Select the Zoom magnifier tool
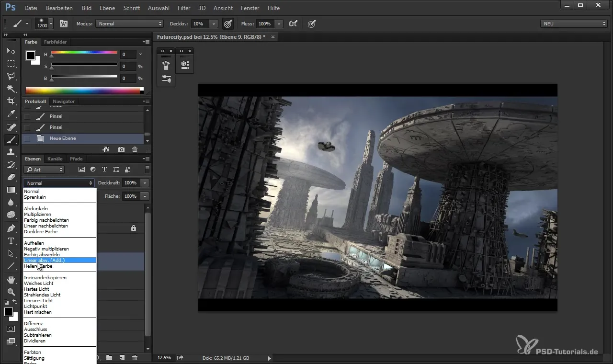 click(x=11, y=292)
